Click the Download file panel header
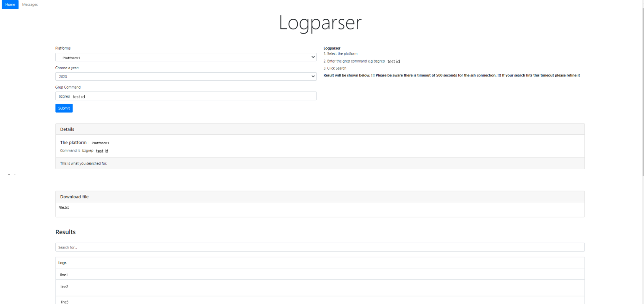Viewport: 644px width, 304px height. [319, 197]
